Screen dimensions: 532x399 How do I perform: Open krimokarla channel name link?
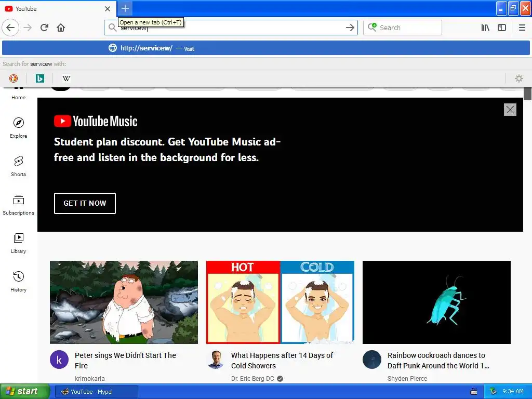[x=89, y=378]
